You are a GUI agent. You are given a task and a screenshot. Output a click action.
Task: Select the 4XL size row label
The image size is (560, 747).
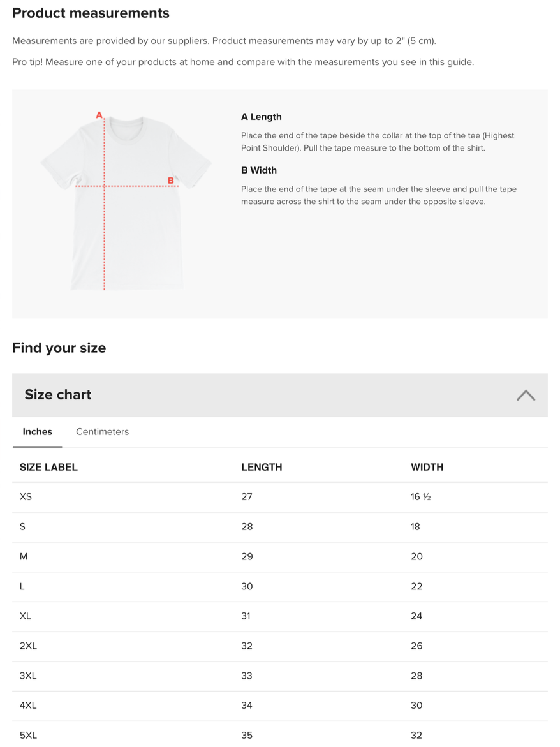click(28, 706)
